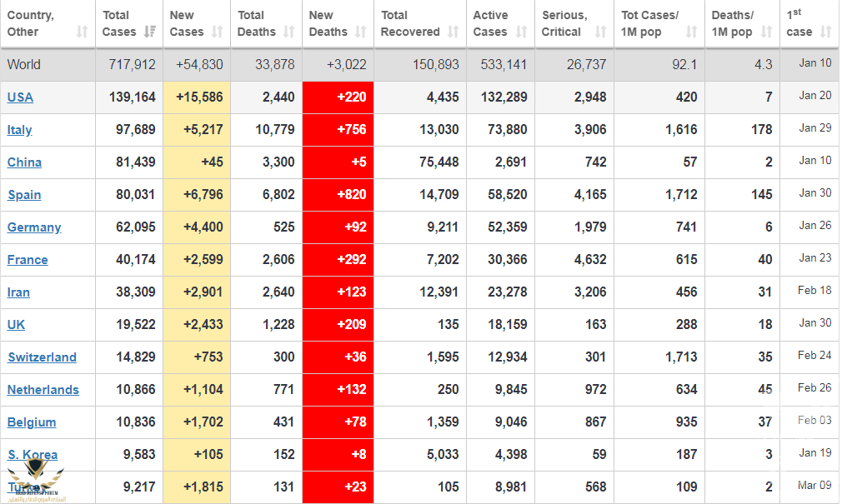Click the red +820 New Deaths cell
This screenshot has height=504, width=847.
(338, 194)
